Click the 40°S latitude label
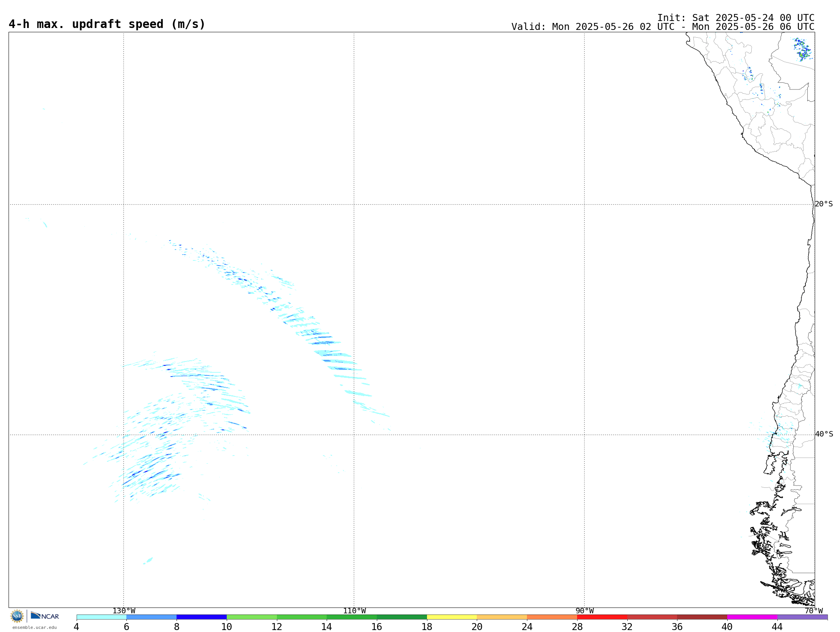The width and height of the screenshot is (840, 632). (x=824, y=434)
